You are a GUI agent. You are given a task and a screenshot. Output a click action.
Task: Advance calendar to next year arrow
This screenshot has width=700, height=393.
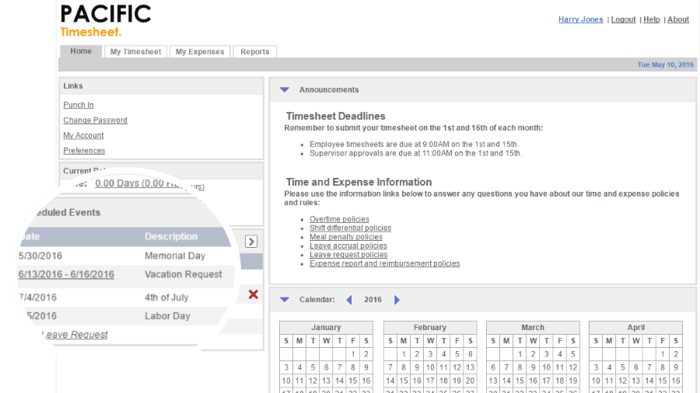click(x=396, y=300)
